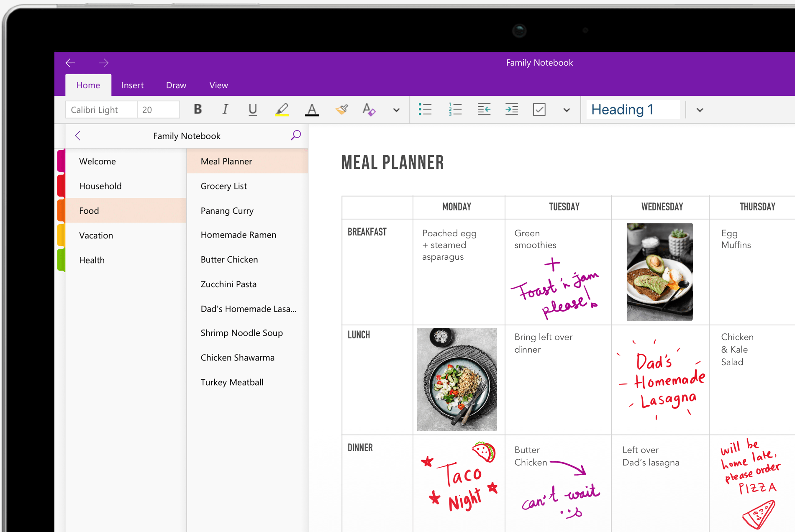The image size is (795, 532).
Task: Open the Grocery List page
Action: tap(224, 186)
